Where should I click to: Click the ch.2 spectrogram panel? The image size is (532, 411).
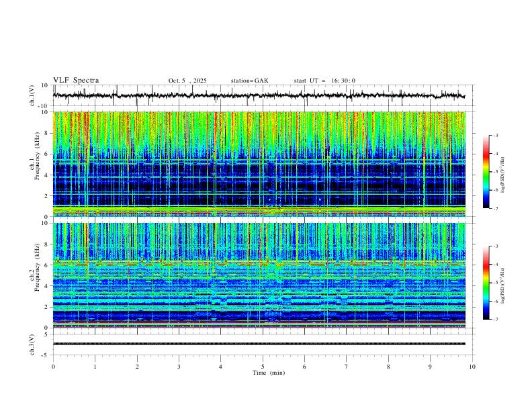[259, 275]
